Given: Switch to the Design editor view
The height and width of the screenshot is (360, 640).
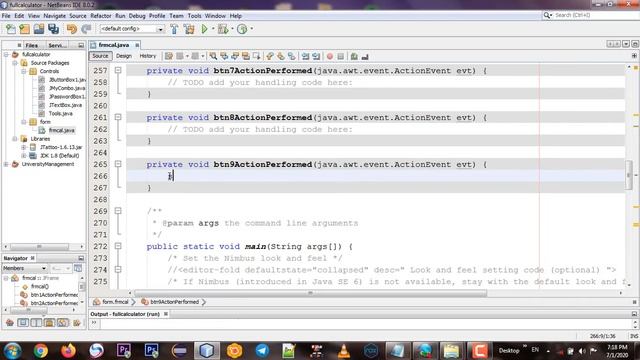Looking at the screenshot, I should tap(124, 56).
